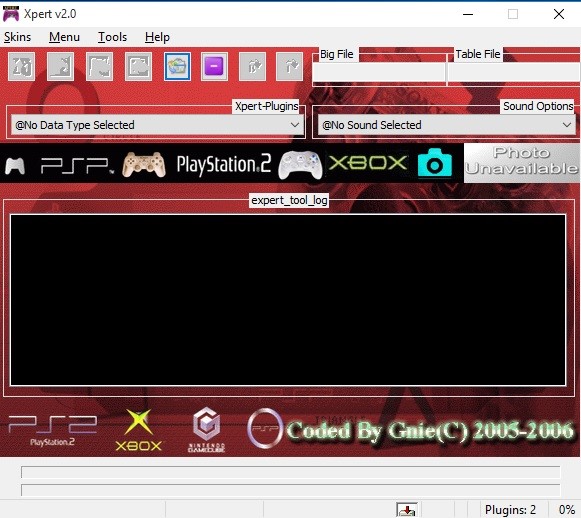Click the purple minus toolbar button
Screen dimensions: 581x518
[214, 67]
